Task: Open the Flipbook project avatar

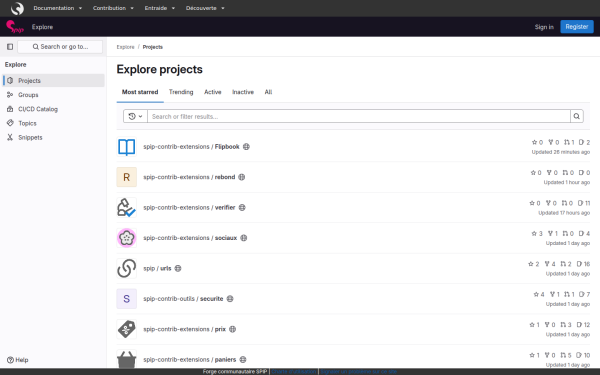Action: [127, 147]
